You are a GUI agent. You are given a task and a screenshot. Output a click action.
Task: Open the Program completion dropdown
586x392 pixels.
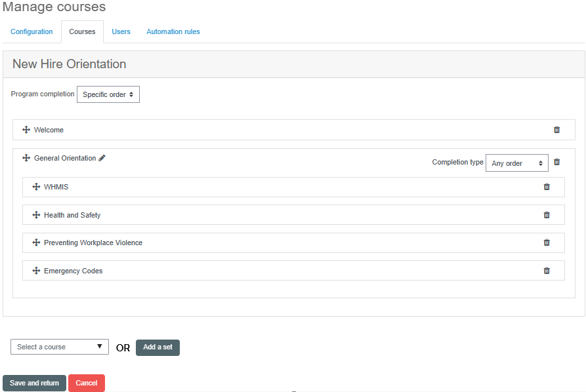click(x=108, y=94)
